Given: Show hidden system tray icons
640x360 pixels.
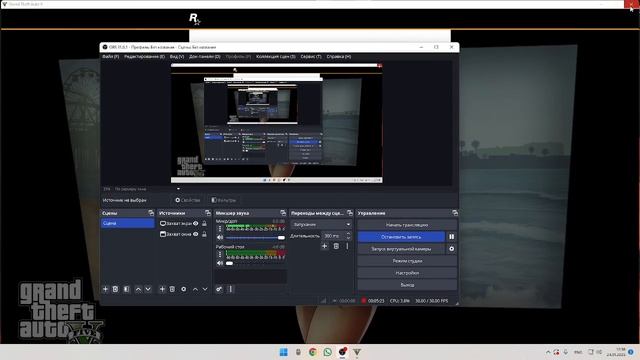Looking at the screenshot, I should (548, 352).
